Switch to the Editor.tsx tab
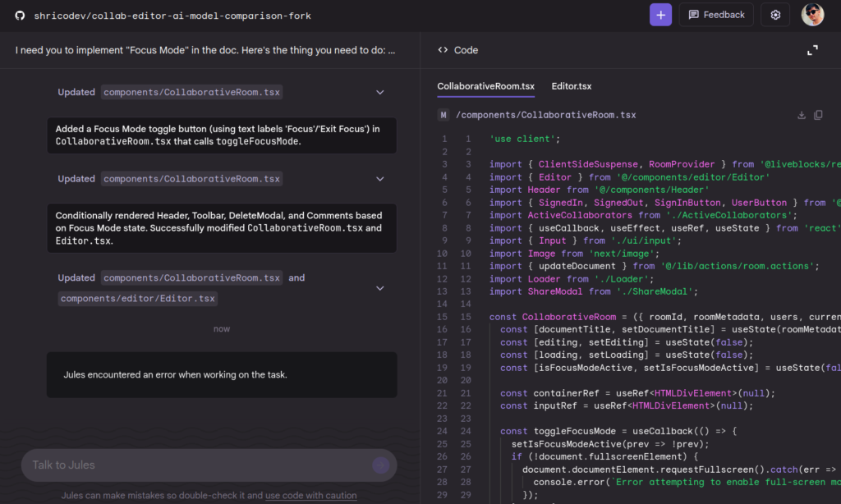The width and height of the screenshot is (841, 504). pyautogui.click(x=572, y=86)
